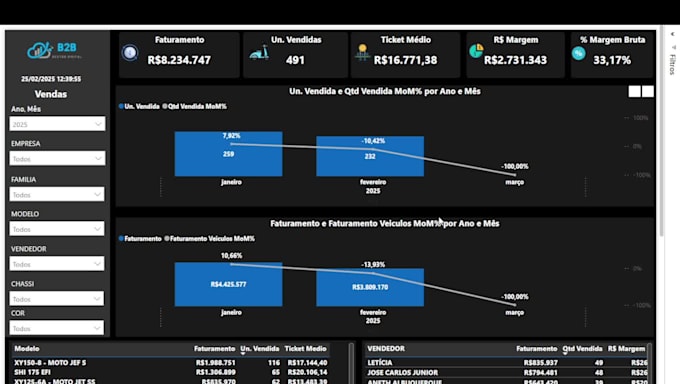Click the report page vertical scrollbar
The image size is (680, 384).
661,130
